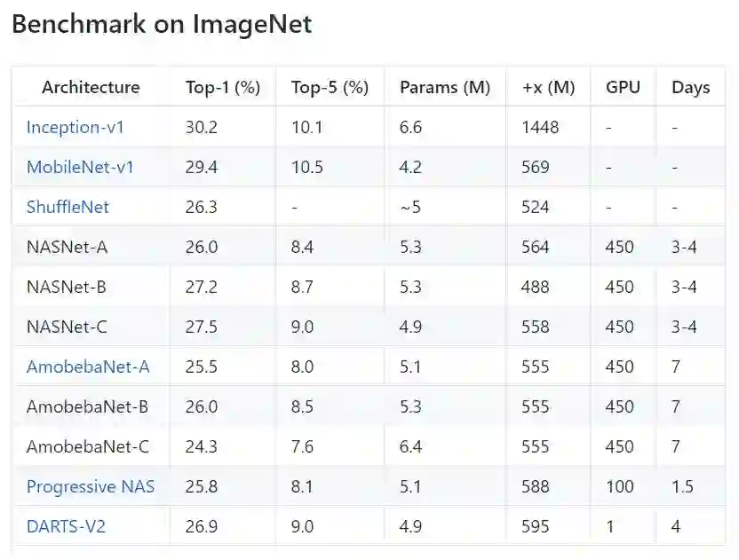The width and height of the screenshot is (739, 560).
Task: Open the MobileNet-v1 link
Action: (80, 167)
